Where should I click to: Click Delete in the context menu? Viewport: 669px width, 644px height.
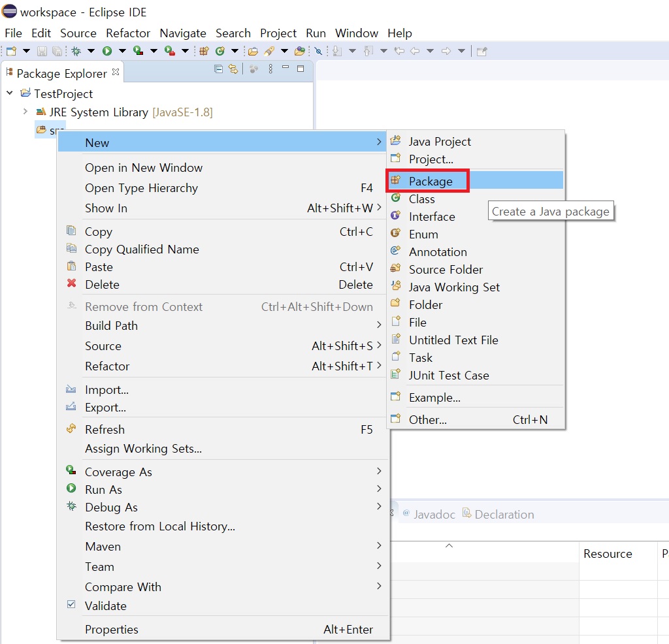(223, 285)
